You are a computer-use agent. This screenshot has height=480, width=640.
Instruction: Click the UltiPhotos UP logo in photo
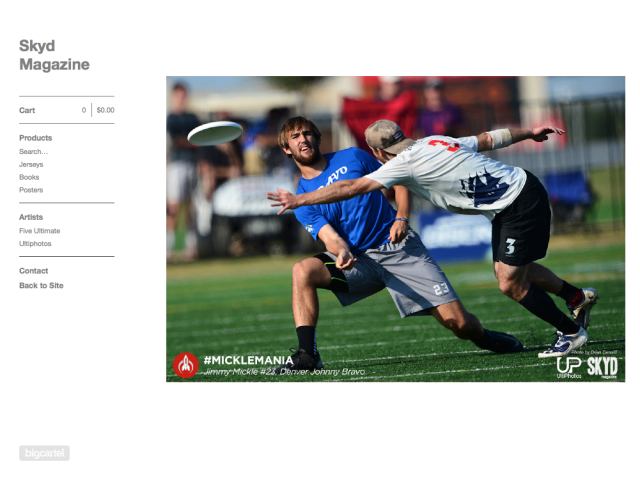click(569, 367)
